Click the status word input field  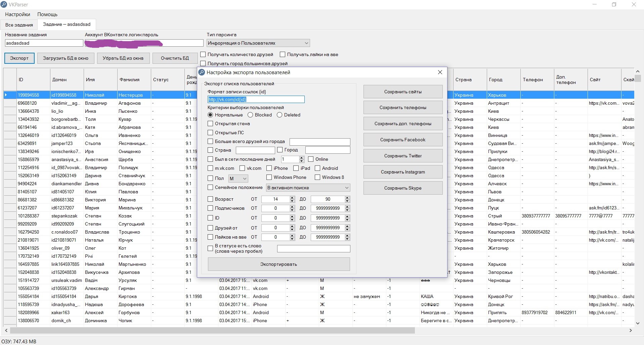pos(313,248)
